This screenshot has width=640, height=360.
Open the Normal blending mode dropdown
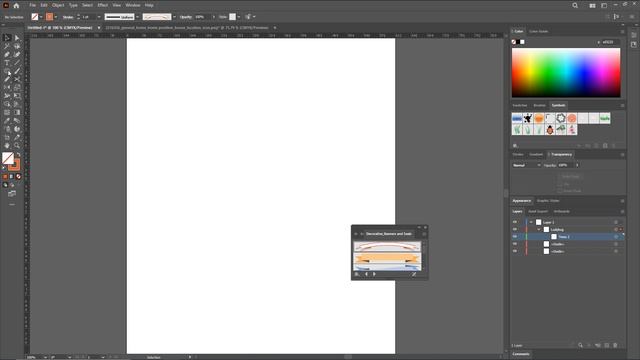tap(527, 165)
